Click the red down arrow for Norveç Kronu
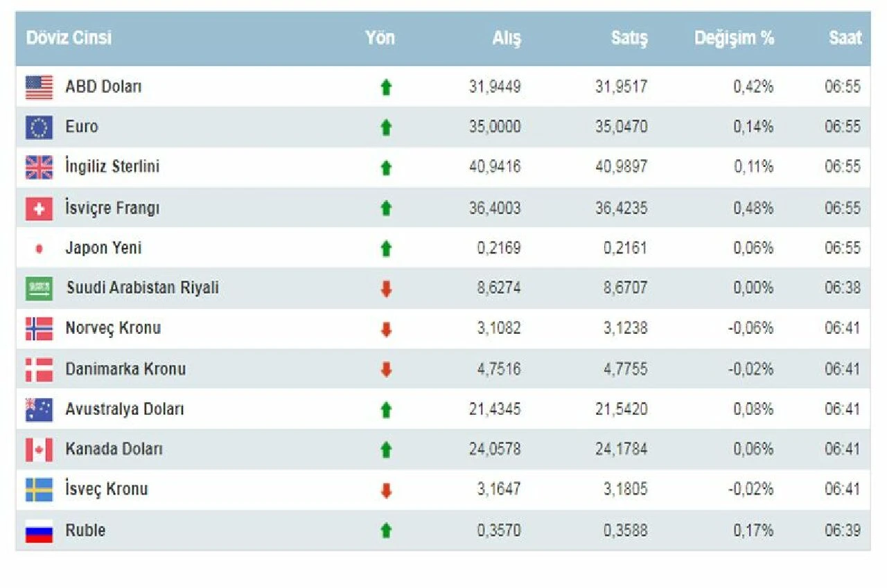 pyautogui.click(x=386, y=328)
